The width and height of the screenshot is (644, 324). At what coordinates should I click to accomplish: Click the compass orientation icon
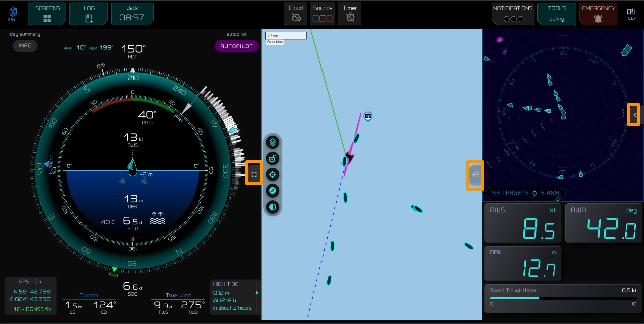coord(273,191)
